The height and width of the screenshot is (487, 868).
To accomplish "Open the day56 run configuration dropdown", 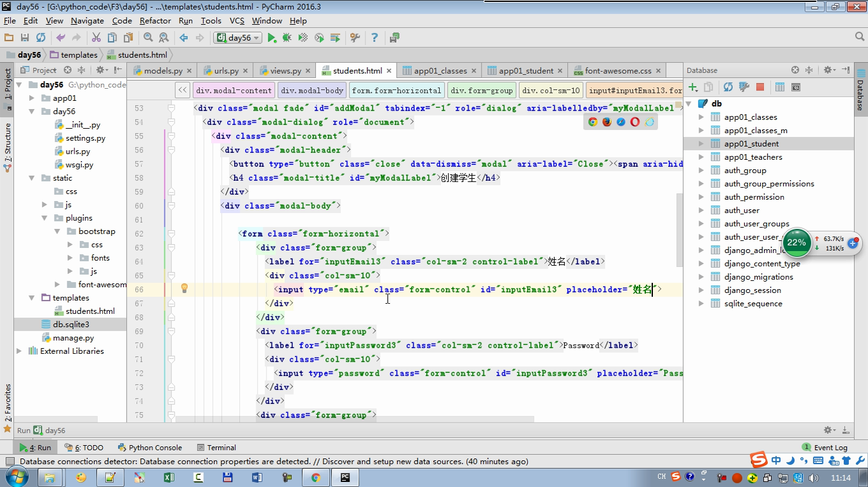I will coord(238,38).
